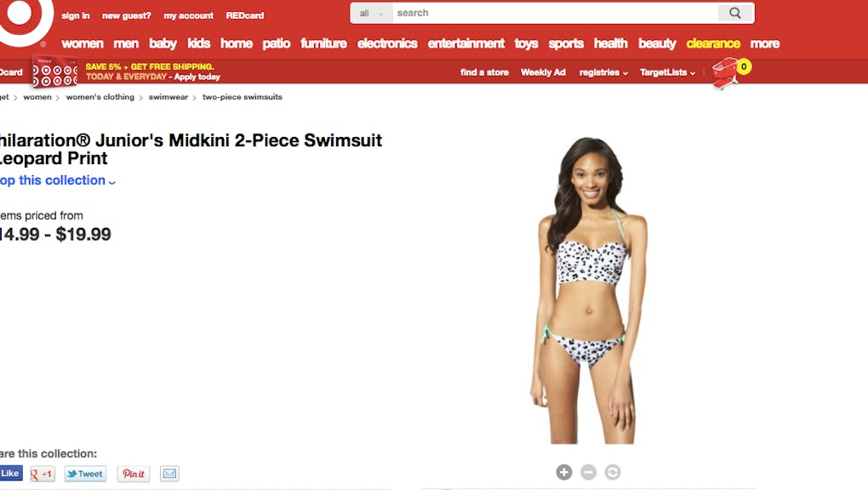The height and width of the screenshot is (490, 868).
Task: Expand the shop this collection link
Action: tap(58, 180)
